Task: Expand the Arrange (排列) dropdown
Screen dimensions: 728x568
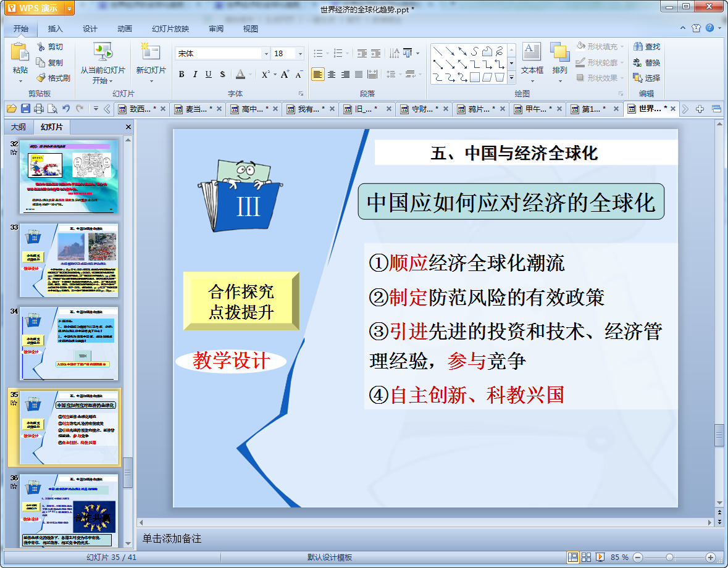Action: click(560, 81)
